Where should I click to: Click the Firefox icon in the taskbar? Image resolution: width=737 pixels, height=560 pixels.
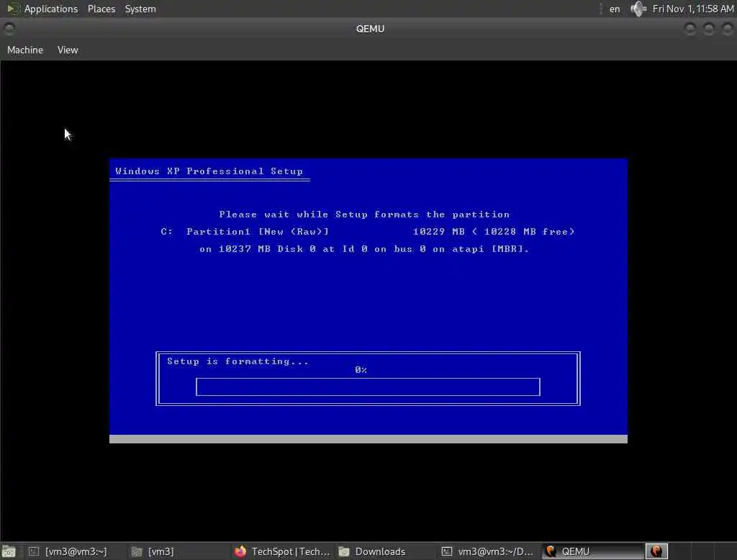240,551
